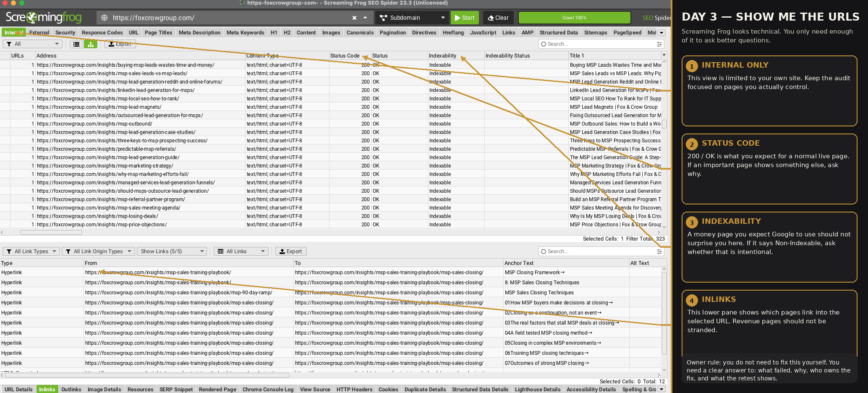Sort by the Indexability Status column header
The width and height of the screenshot is (868, 393).
[x=526, y=55]
